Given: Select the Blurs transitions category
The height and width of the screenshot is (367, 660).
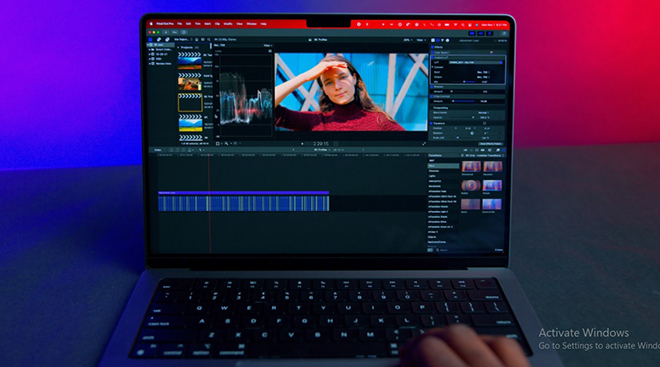Looking at the screenshot, I should click(x=443, y=166).
